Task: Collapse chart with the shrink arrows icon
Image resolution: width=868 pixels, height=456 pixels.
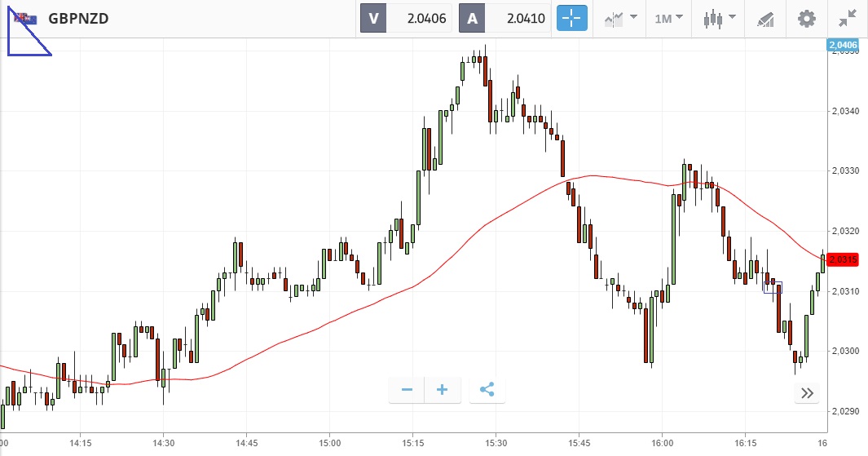Action: [848, 18]
